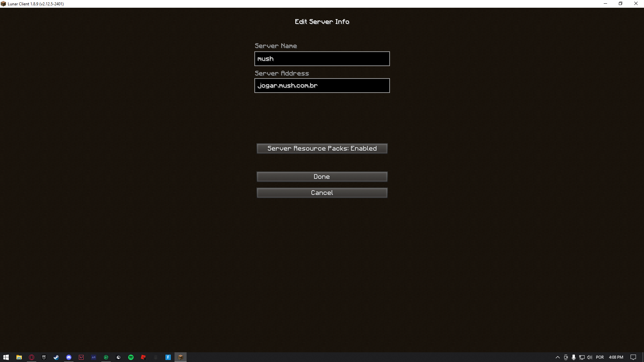The height and width of the screenshot is (362, 644).
Task: Open the green circular app in taskbar
Action: tap(106, 357)
